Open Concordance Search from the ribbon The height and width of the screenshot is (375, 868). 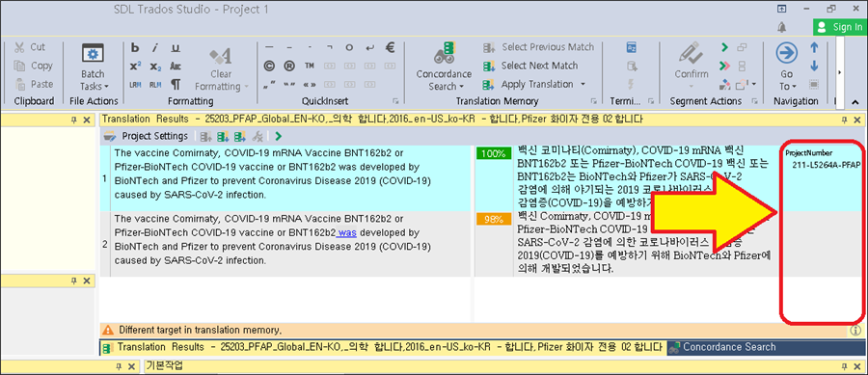(444, 66)
